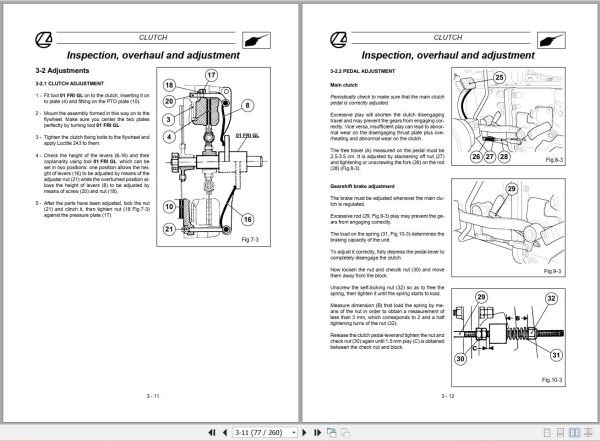
Task: Click the Fig.10-3 spring adjustment diagram
Action: 509,338
